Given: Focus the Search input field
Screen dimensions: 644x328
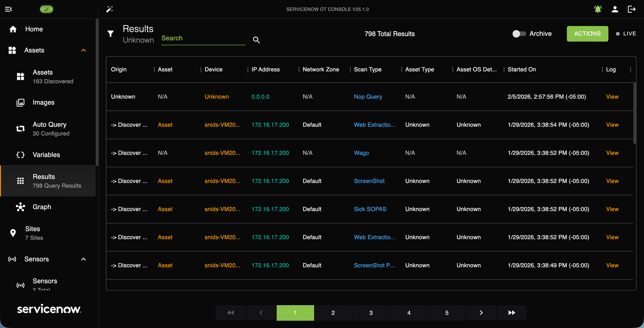Looking at the screenshot, I should click(203, 38).
